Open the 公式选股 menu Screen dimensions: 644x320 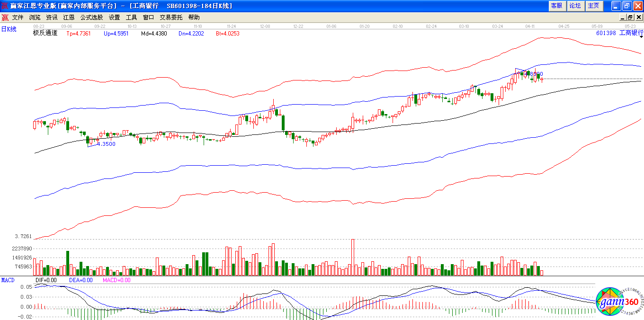91,18
